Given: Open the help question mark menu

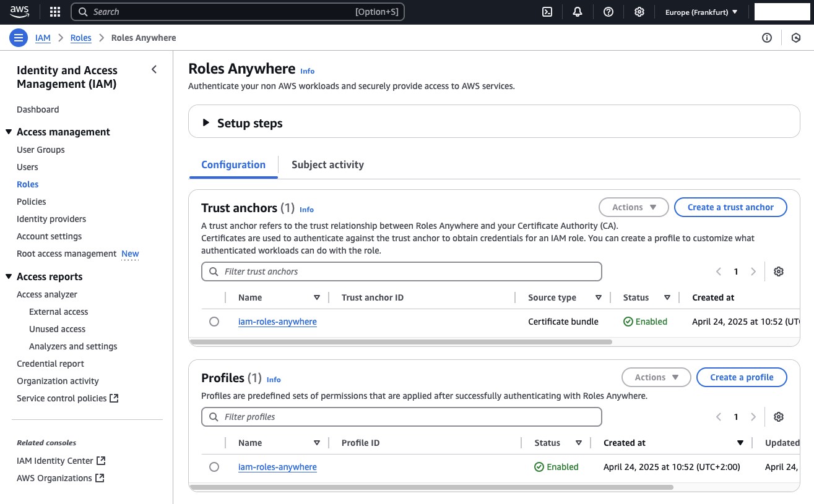Looking at the screenshot, I should tap(608, 12).
